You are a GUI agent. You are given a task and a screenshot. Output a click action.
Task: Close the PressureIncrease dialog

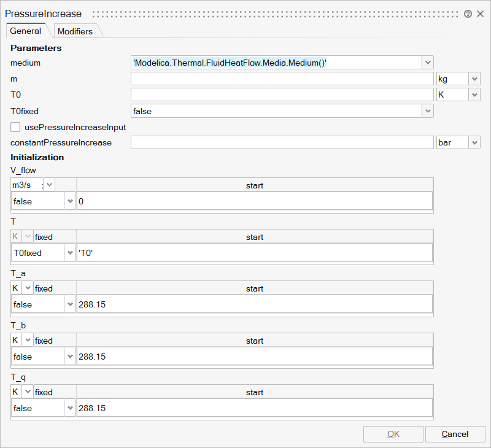(x=481, y=14)
